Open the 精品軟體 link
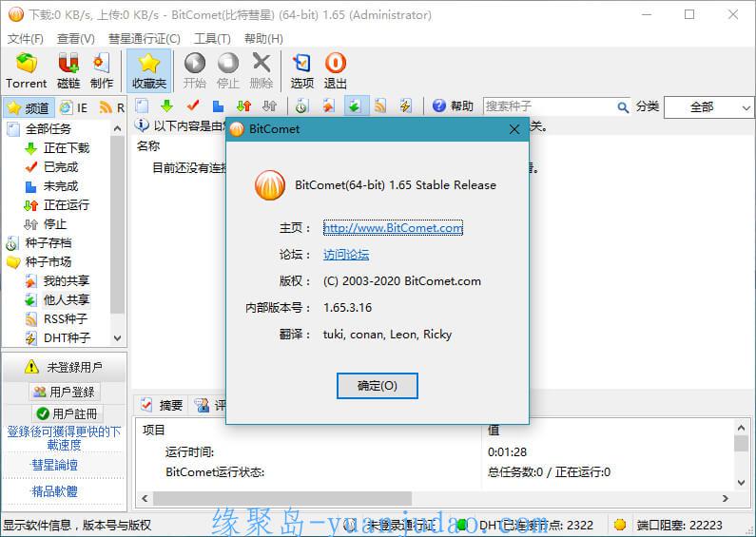 54,491
